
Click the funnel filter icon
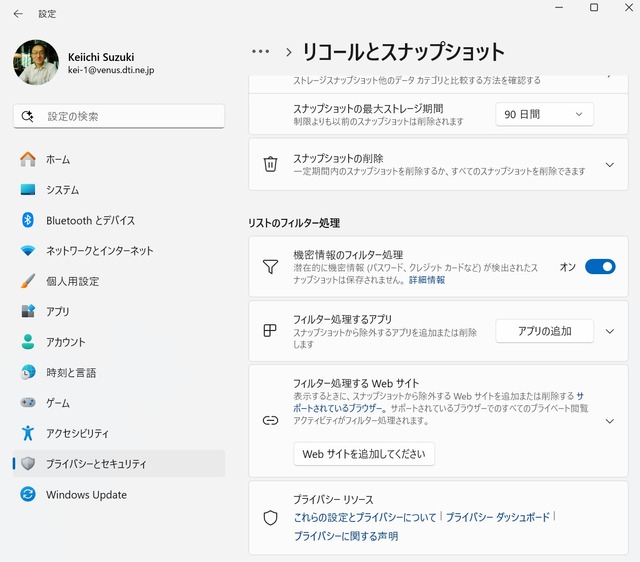point(270,267)
